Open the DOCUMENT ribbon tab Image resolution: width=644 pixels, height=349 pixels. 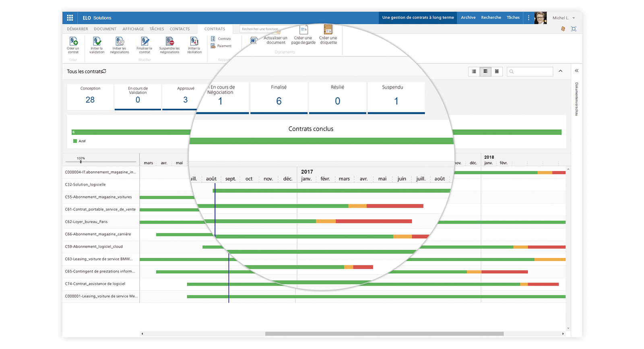pos(105,29)
